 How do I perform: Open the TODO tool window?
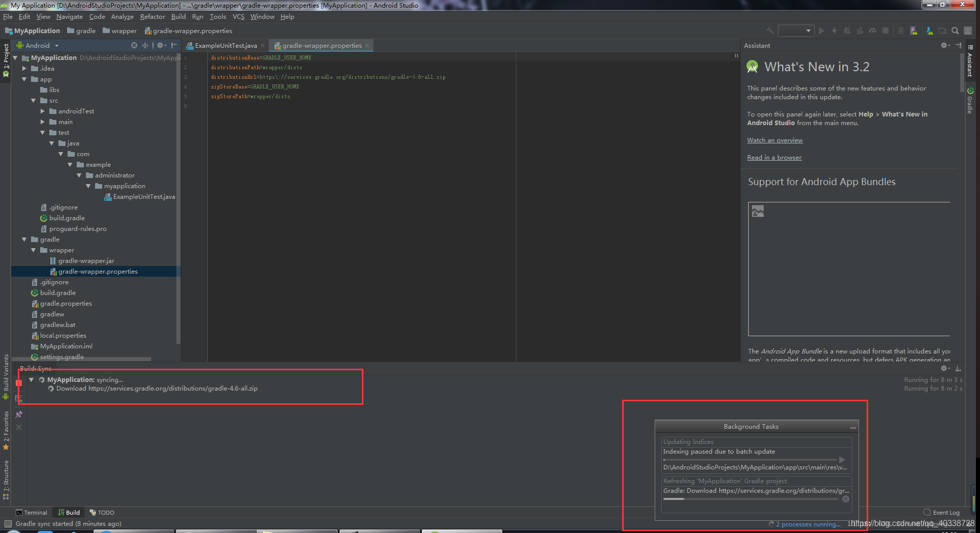coord(102,513)
